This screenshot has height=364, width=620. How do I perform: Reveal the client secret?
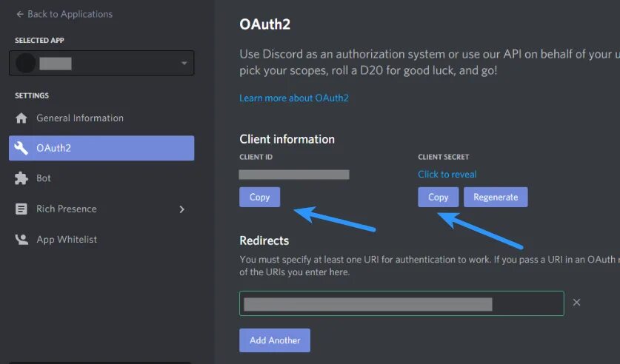(x=447, y=174)
